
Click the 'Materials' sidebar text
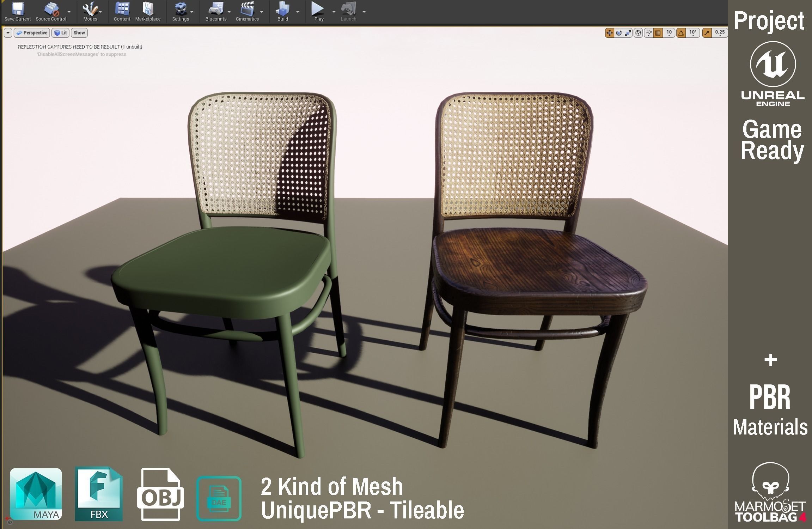coord(770,427)
